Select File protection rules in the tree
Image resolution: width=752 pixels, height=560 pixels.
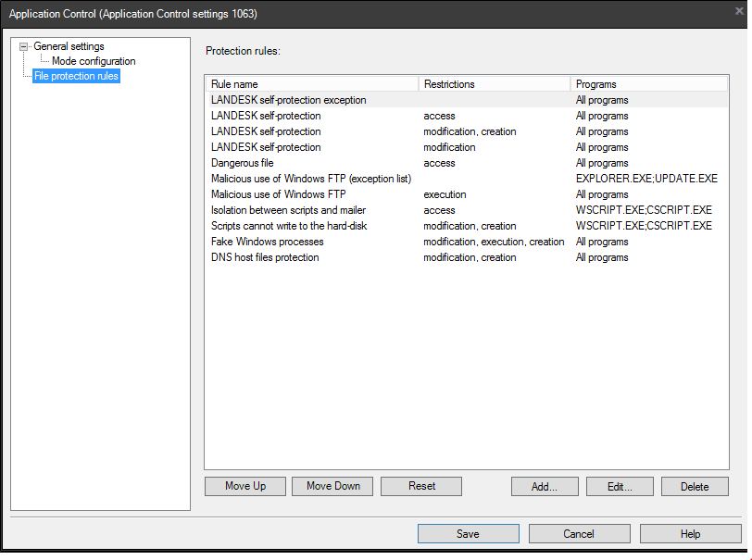pyautogui.click(x=76, y=76)
